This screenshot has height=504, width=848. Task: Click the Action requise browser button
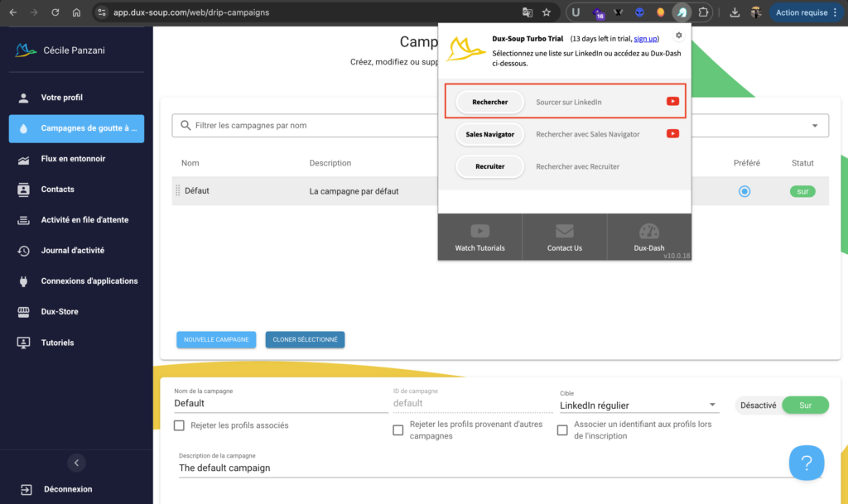805,12
